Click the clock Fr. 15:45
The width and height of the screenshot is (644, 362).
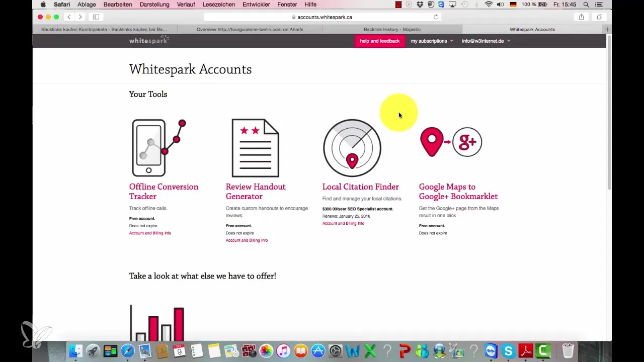tap(564, 5)
